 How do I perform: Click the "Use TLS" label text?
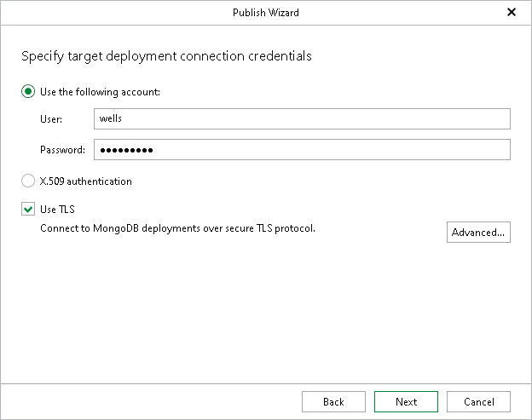coord(58,210)
